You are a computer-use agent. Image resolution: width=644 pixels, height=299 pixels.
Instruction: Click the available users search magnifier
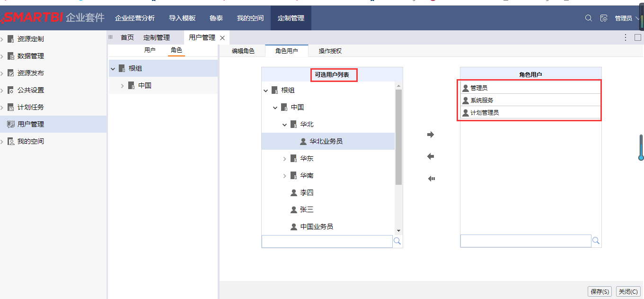[x=397, y=241]
